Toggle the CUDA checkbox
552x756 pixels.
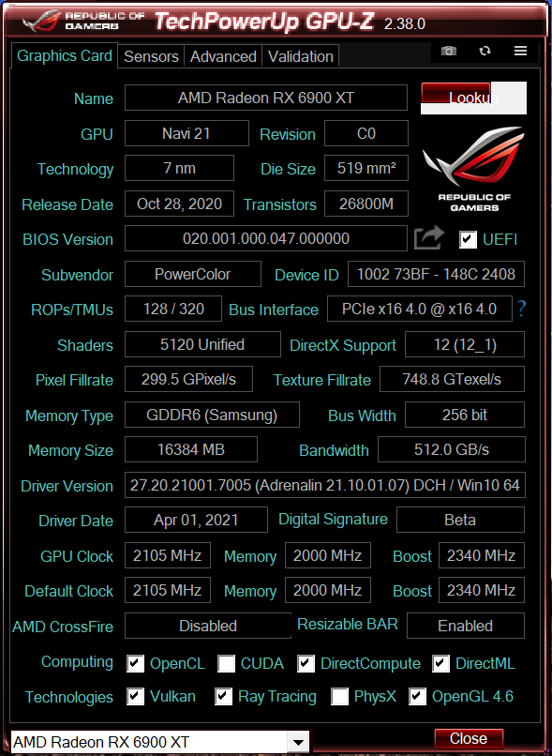227,663
